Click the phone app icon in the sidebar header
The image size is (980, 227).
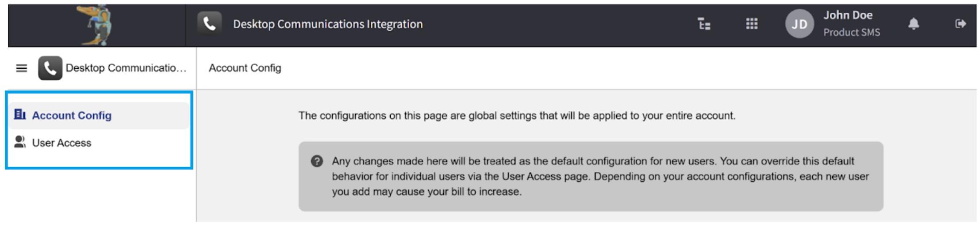pyautogui.click(x=50, y=68)
